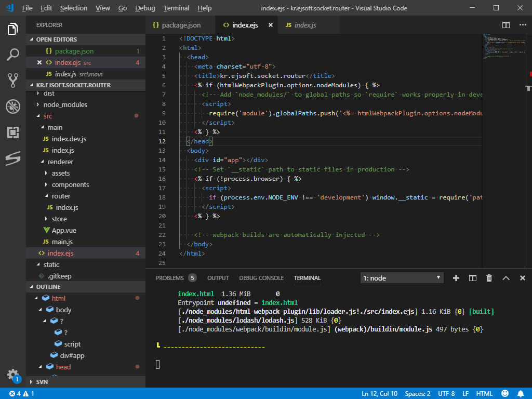Change encoding via UTF-8 status item

tap(446, 394)
